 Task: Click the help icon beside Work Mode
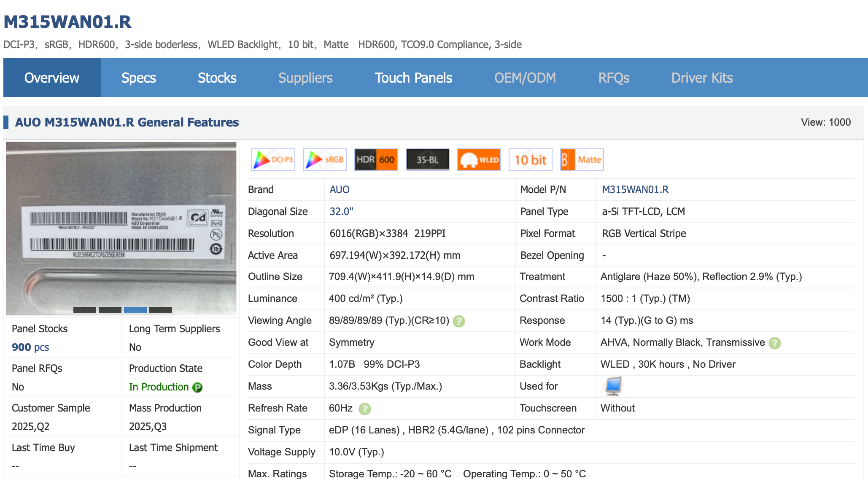tap(775, 343)
